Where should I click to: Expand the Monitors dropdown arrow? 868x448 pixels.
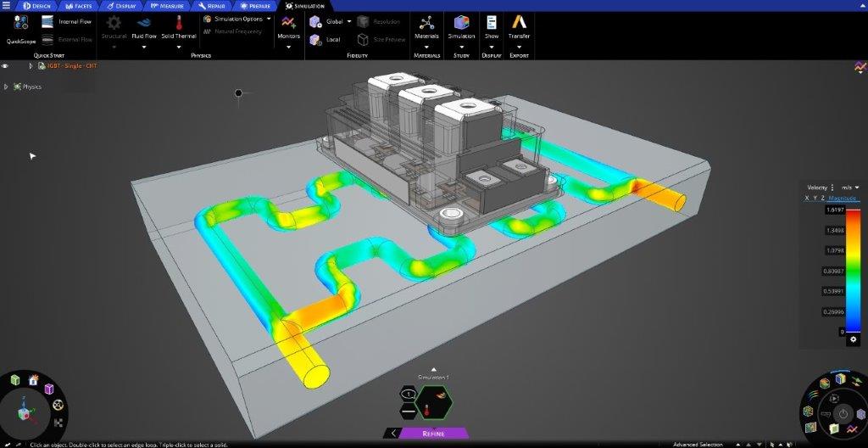(x=288, y=48)
